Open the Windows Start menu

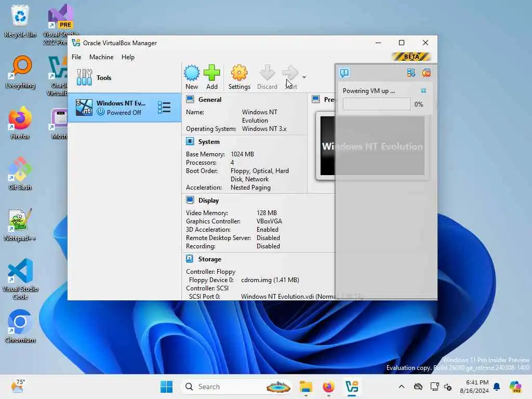click(x=166, y=387)
